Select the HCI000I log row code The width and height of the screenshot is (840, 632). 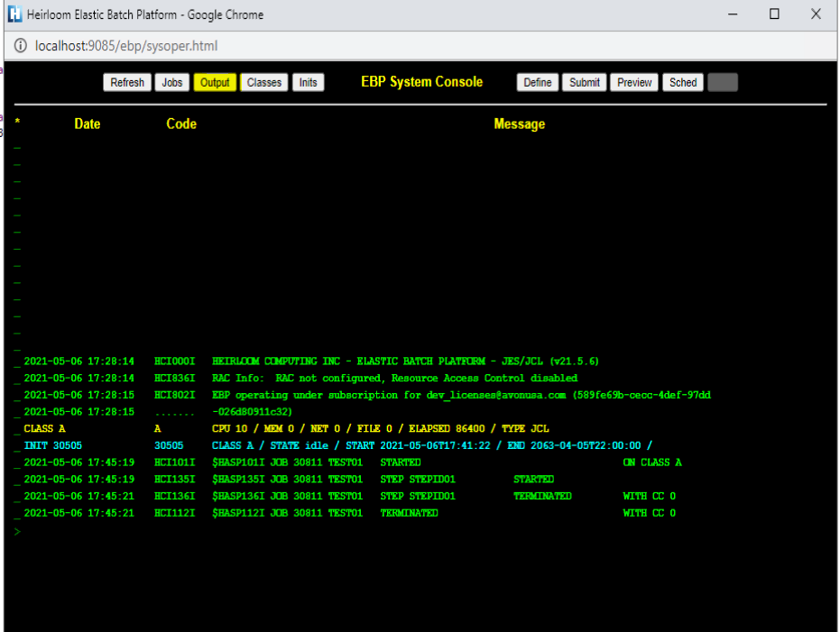click(x=175, y=362)
